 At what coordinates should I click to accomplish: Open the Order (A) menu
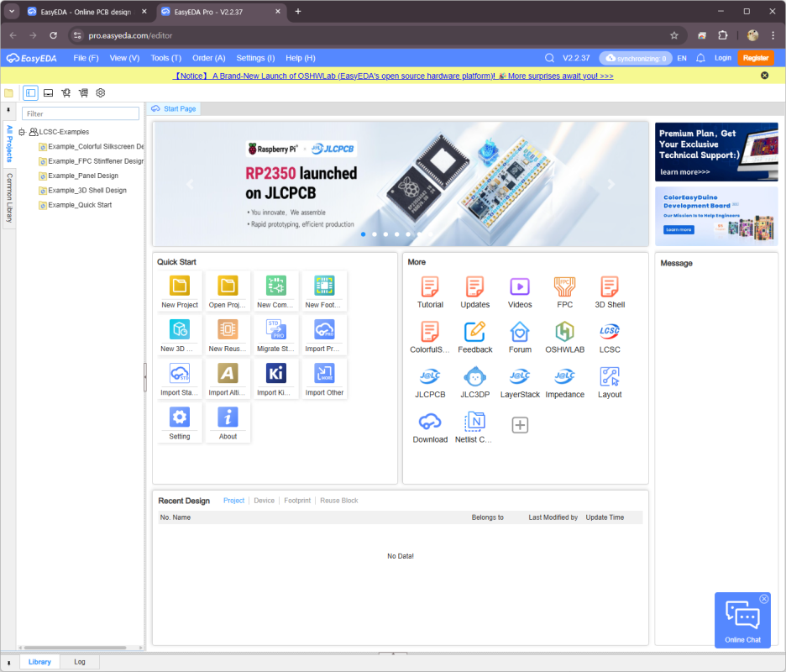tap(208, 58)
